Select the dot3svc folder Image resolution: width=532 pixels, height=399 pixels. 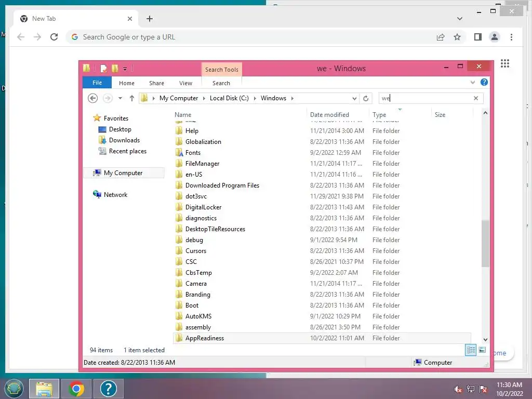[x=196, y=196]
